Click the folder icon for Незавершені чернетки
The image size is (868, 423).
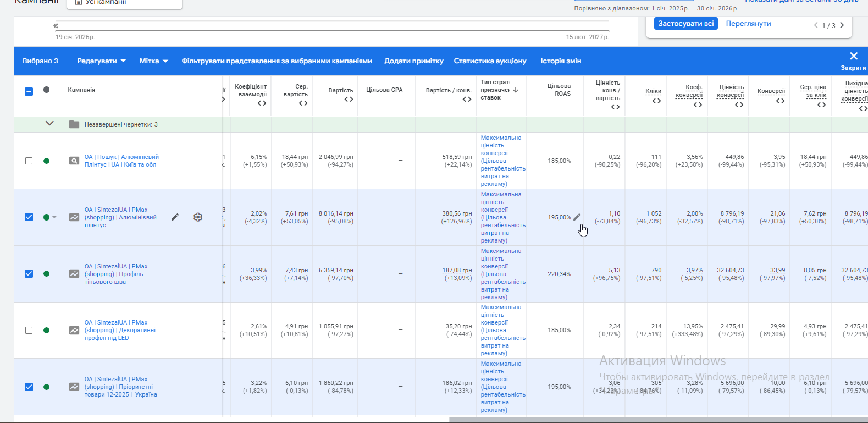[74, 124]
